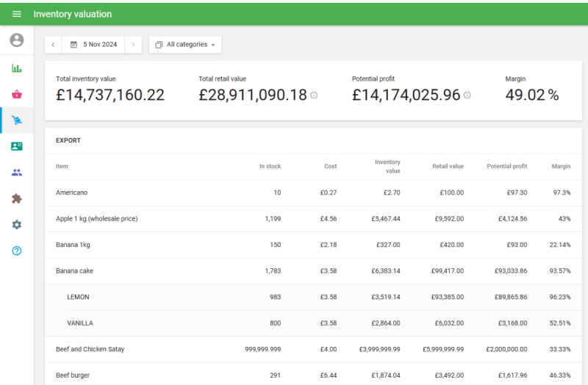This screenshot has width=588, height=385.
Task: Go to previous date with left arrow
Action: (53, 45)
